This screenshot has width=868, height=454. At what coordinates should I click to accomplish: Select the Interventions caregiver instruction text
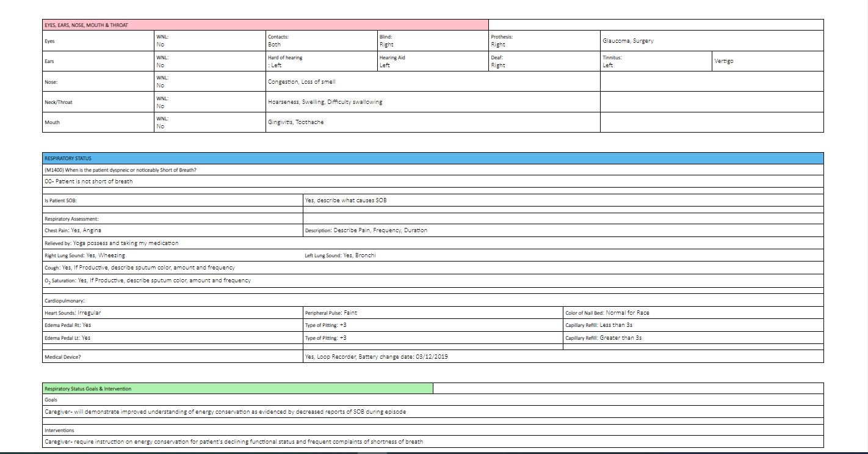point(234,442)
